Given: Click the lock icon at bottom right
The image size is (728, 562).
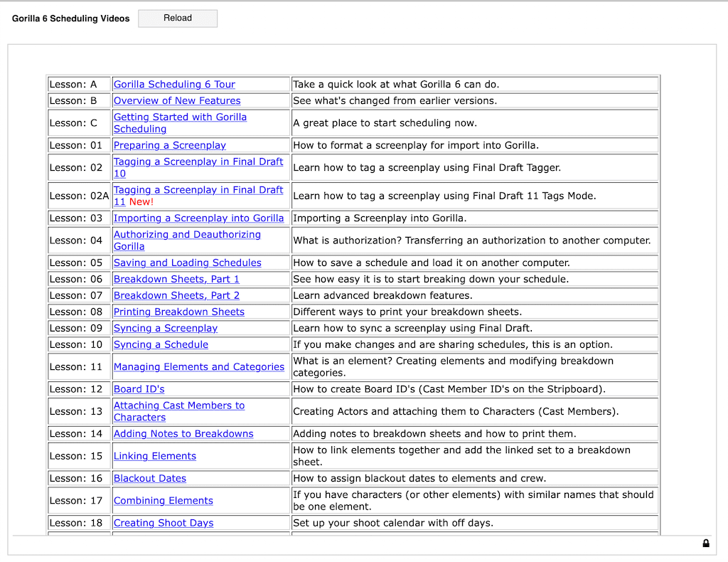Looking at the screenshot, I should tap(705, 544).
